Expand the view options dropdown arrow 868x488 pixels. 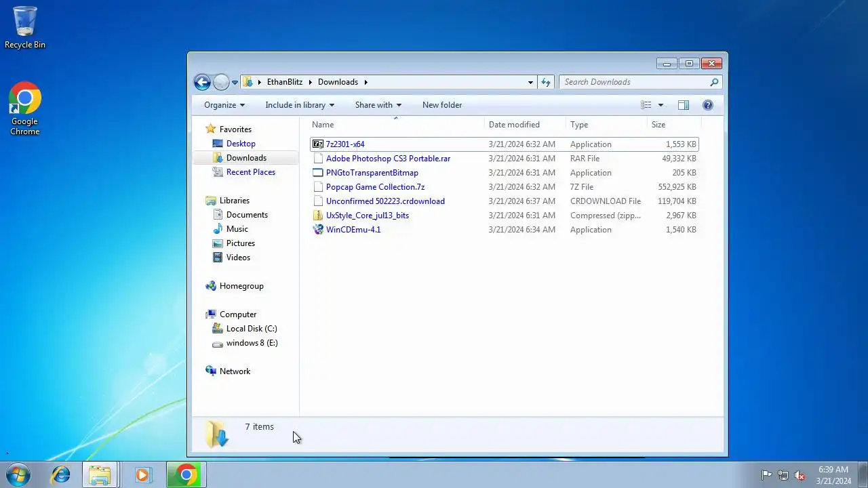click(660, 105)
